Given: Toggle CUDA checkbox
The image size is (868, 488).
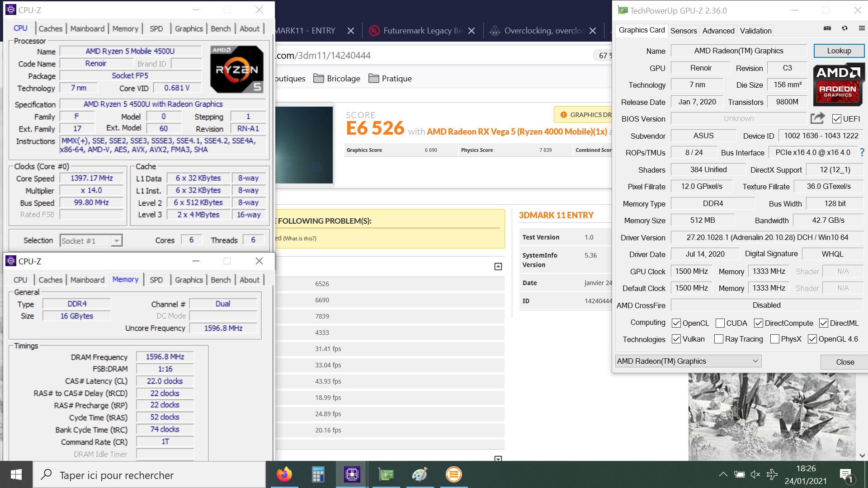Looking at the screenshot, I should click(720, 323).
